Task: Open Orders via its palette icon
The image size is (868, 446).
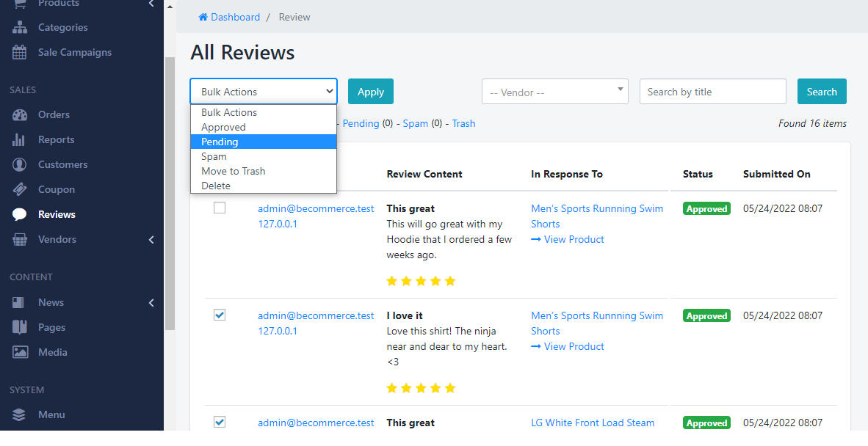Action: (20, 114)
